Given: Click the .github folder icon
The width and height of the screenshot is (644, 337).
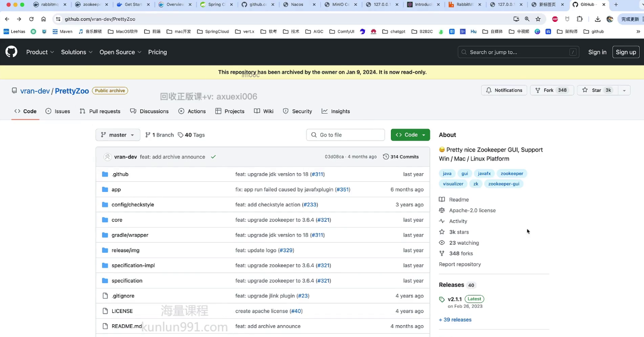Looking at the screenshot, I should [105, 174].
